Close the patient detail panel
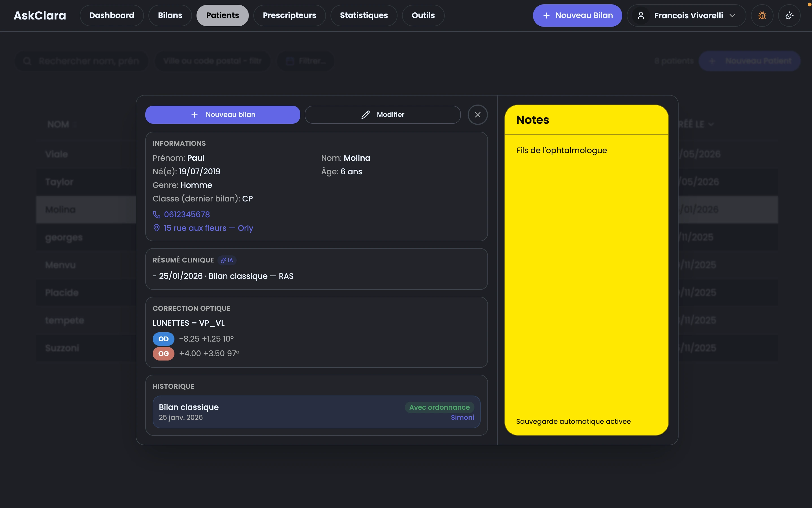The width and height of the screenshot is (812, 508). click(478, 115)
